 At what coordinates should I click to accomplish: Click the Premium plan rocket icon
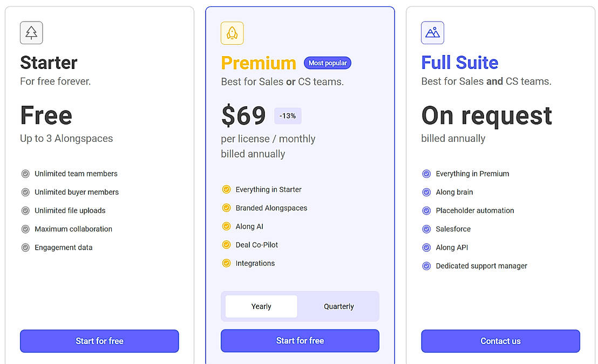(232, 33)
